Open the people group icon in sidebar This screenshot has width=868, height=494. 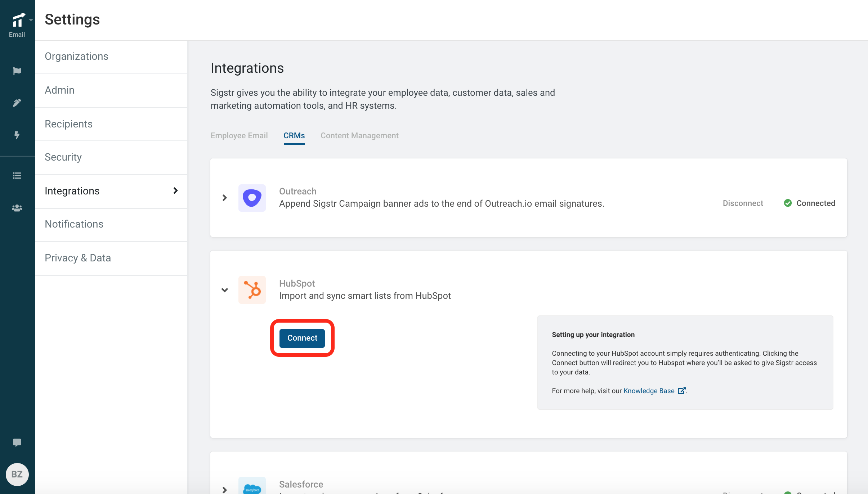[17, 208]
